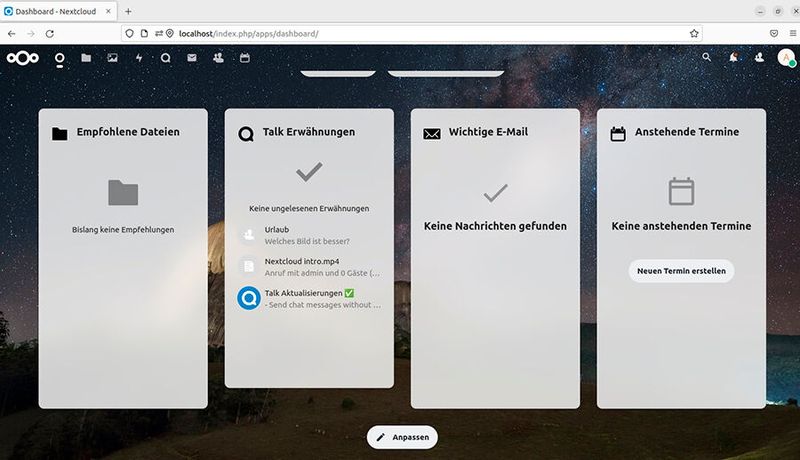Click Keine ungelesenen Erwähnungen text

pos(309,208)
